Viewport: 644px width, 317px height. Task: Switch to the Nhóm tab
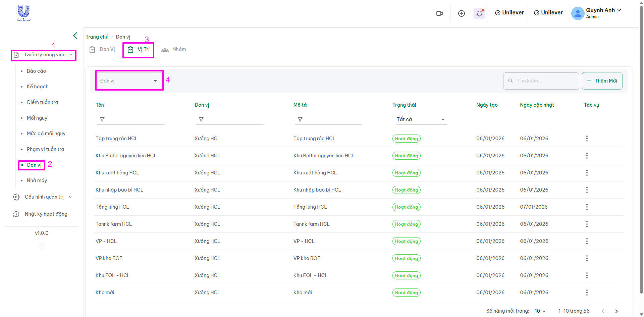(174, 50)
